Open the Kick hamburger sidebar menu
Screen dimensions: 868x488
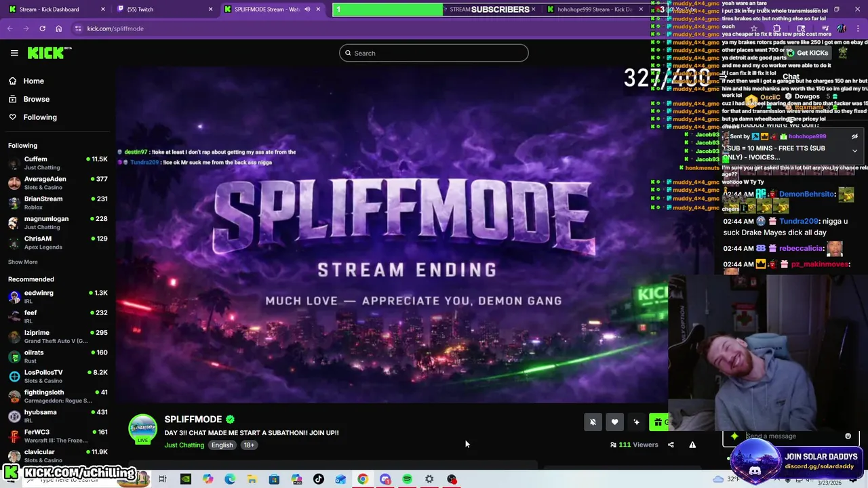tap(14, 53)
